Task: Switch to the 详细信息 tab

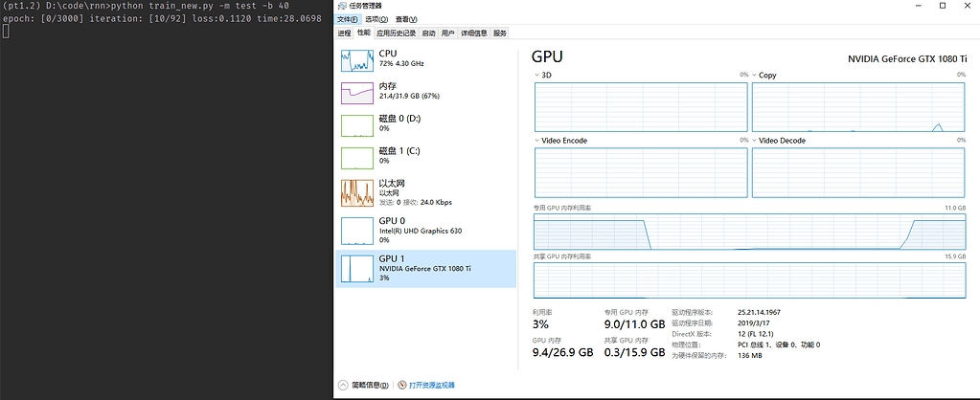Action: pos(474,33)
